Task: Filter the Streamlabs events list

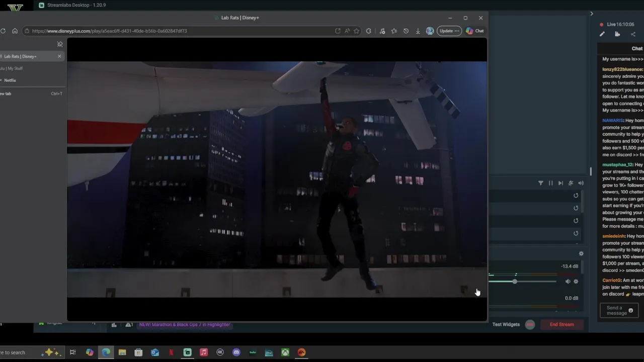Action: (x=541, y=183)
